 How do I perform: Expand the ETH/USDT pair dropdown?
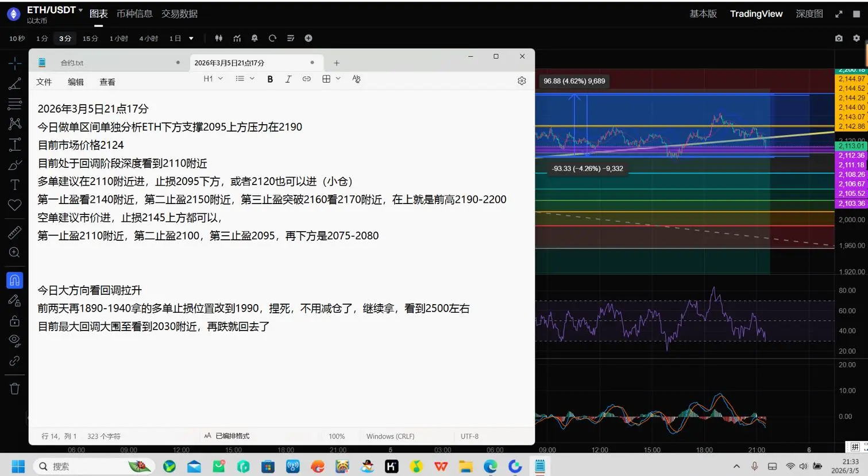(x=80, y=10)
